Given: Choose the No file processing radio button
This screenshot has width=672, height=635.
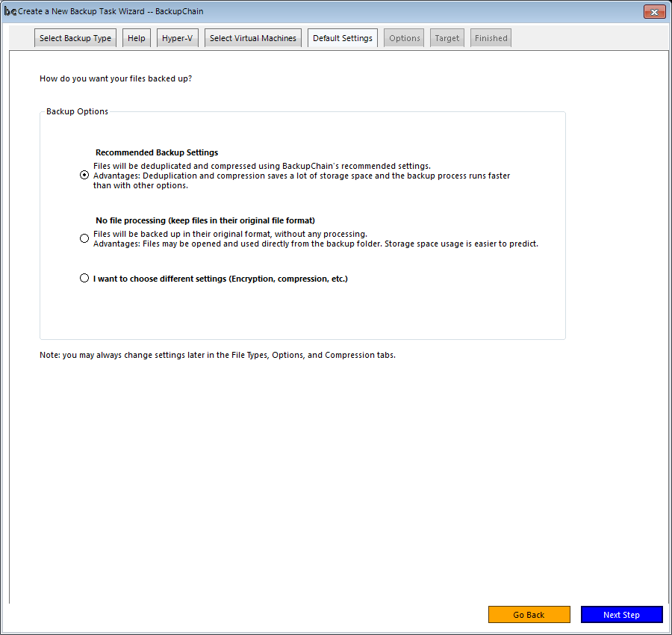Looking at the screenshot, I should (x=84, y=238).
